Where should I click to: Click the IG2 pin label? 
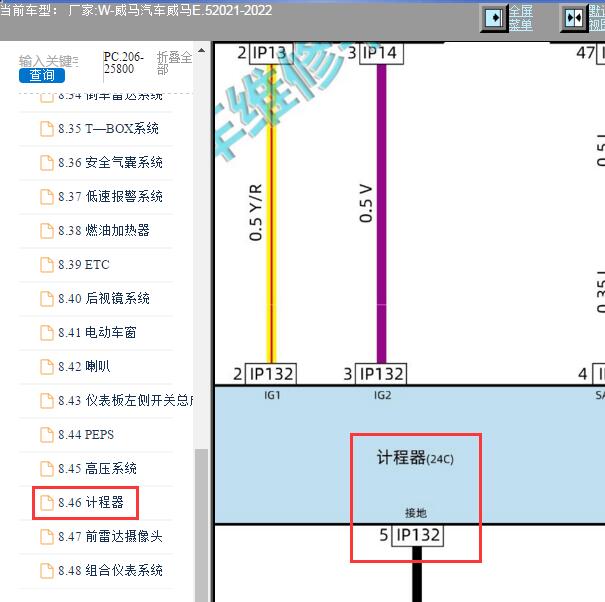tap(382, 395)
